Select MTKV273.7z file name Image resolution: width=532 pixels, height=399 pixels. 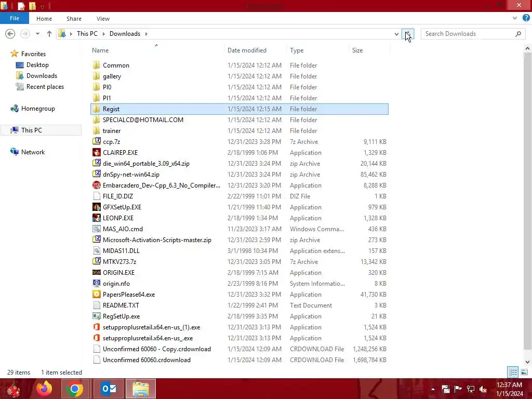119,262
